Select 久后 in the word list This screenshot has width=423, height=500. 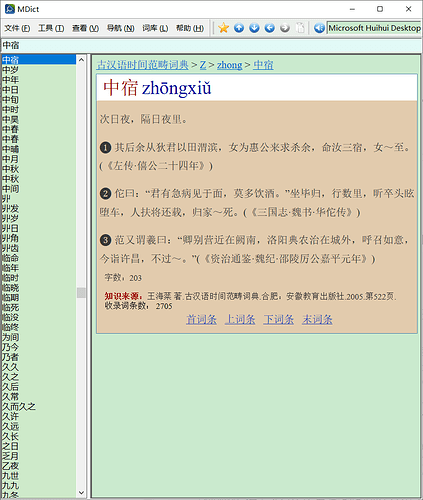(39, 387)
